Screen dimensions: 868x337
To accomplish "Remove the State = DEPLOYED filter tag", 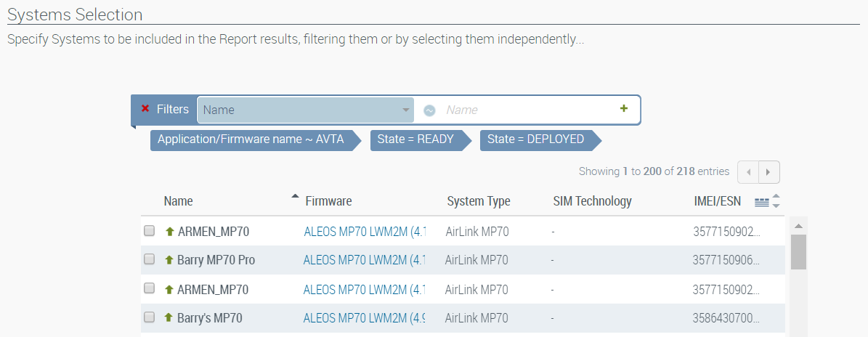I will click(535, 139).
